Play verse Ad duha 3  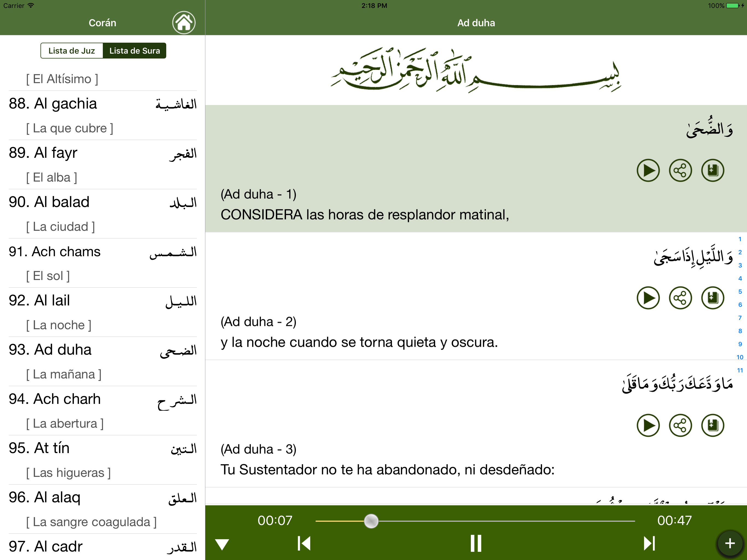pos(648,425)
